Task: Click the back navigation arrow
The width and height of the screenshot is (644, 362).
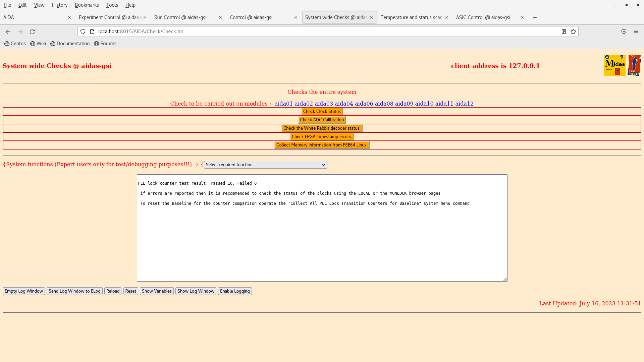Action: (8, 32)
